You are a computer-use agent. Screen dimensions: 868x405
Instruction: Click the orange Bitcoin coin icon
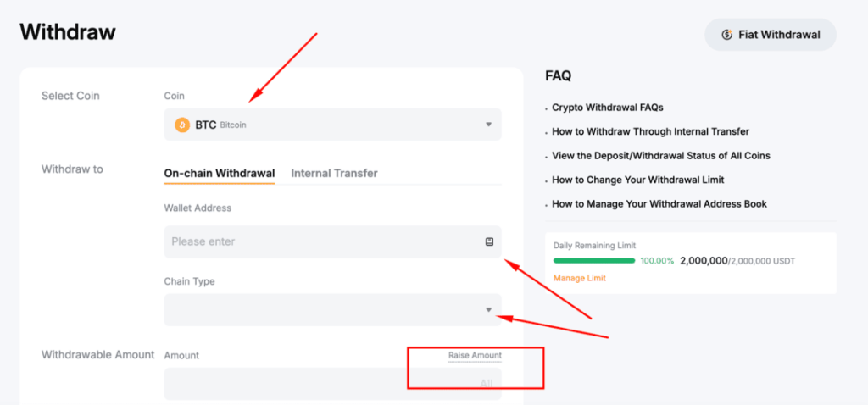[182, 125]
